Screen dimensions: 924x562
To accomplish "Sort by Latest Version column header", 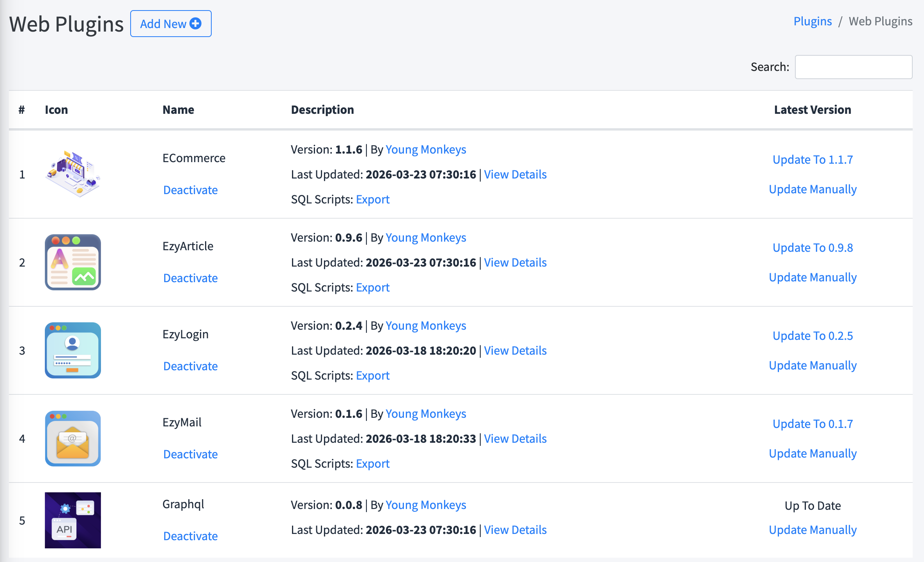I will click(812, 110).
